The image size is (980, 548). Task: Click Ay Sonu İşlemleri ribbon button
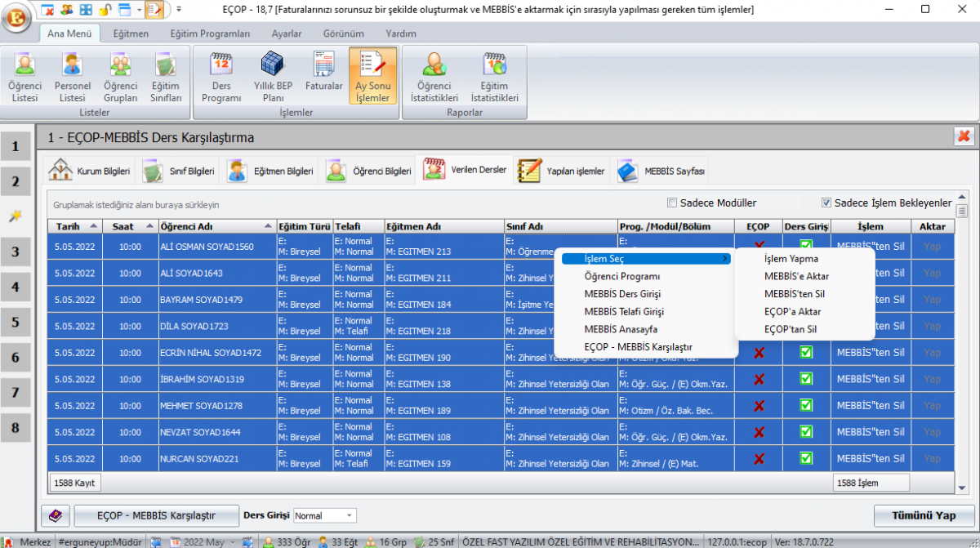tap(372, 78)
